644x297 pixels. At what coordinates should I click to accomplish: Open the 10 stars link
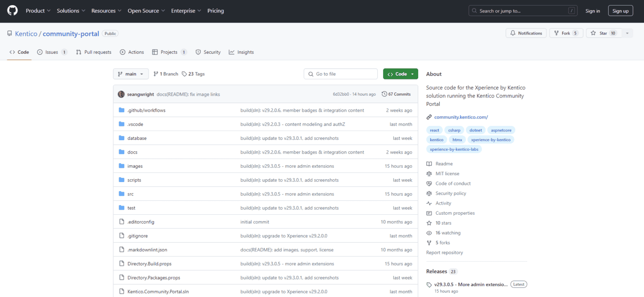[439, 223]
